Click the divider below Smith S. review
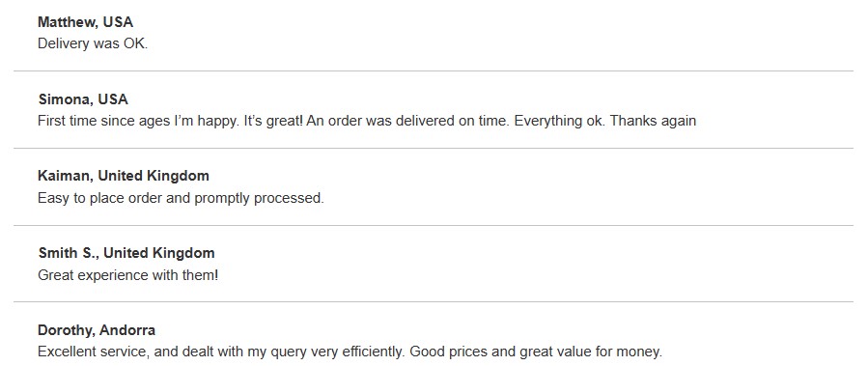 (434, 301)
